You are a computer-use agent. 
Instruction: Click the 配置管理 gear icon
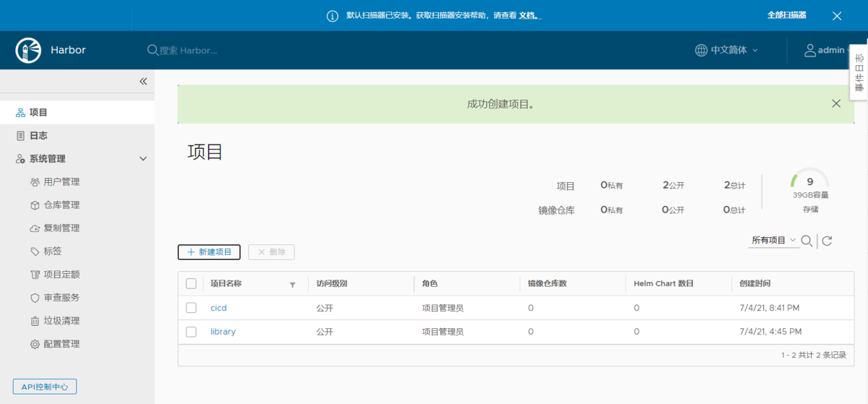tap(35, 344)
